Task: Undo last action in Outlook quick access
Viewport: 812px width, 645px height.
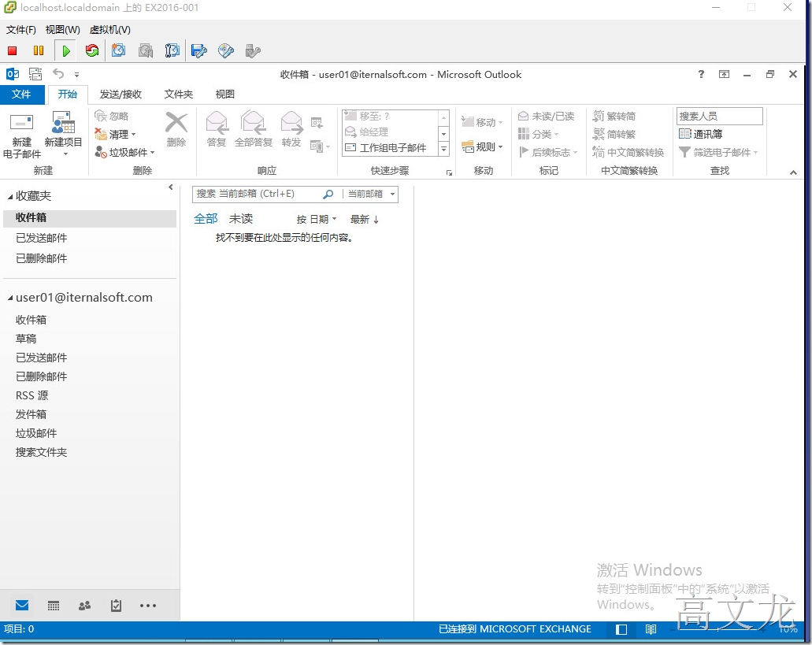Action: (58, 74)
